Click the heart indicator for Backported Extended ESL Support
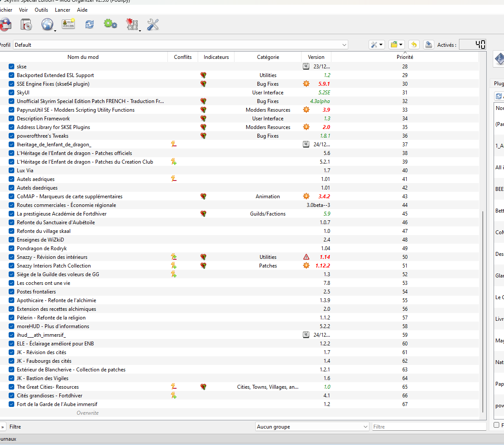504x445 pixels. pyautogui.click(x=203, y=75)
